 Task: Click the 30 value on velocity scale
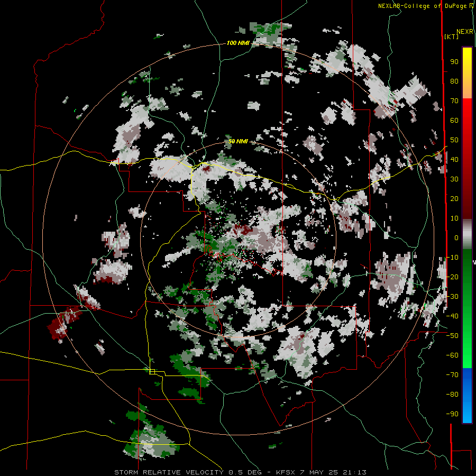click(x=454, y=179)
